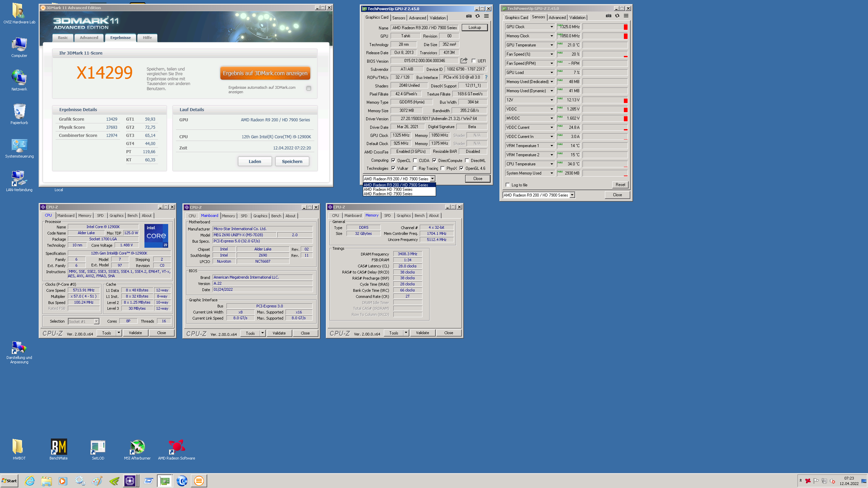Open hamburger menu in GPU-Z Sensors window

coord(626,16)
